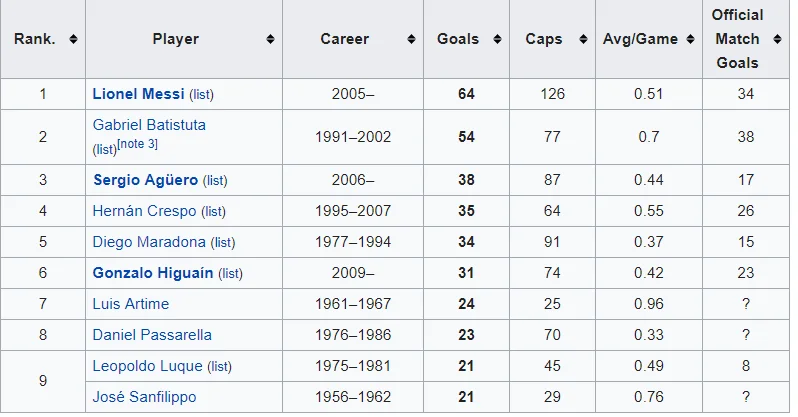
Task: Open Sergio Agüero link
Action: point(146,180)
